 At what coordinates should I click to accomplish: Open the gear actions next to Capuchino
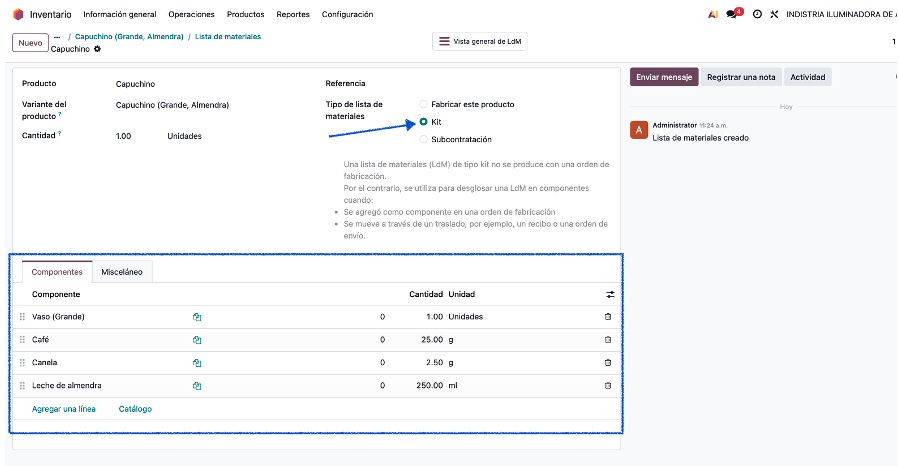pos(97,49)
